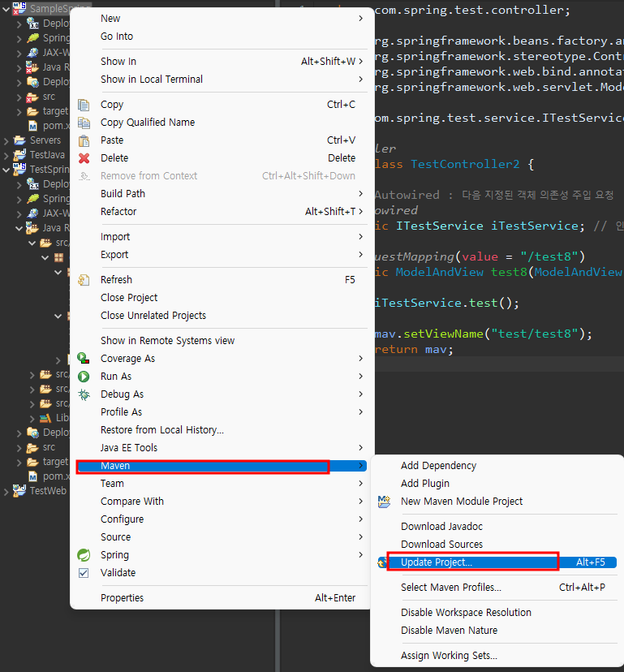Viewport: 624px width, 672px height.
Task: Select Go Into menu entry
Action: pyautogui.click(x=222, y=37)
